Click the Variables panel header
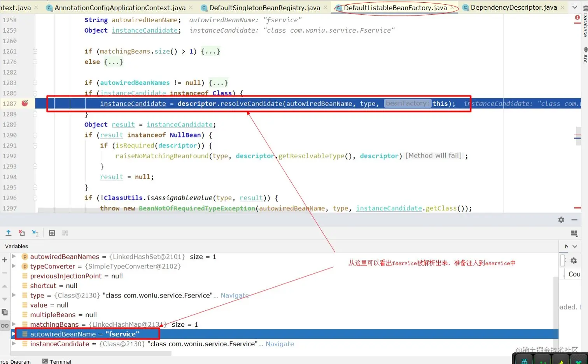Viewport: 588px width, 364px height. [16, 246]
